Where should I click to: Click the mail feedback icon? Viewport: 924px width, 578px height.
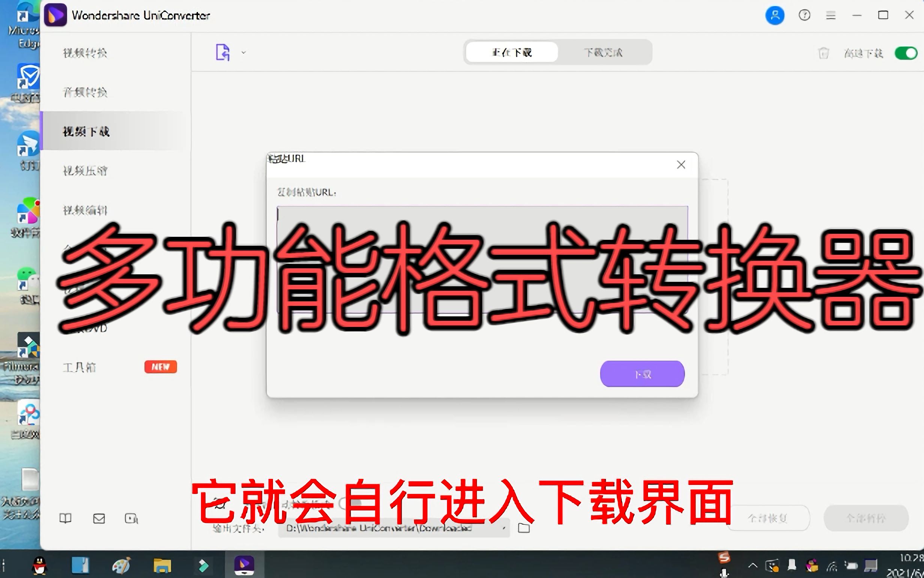point(99,518)
